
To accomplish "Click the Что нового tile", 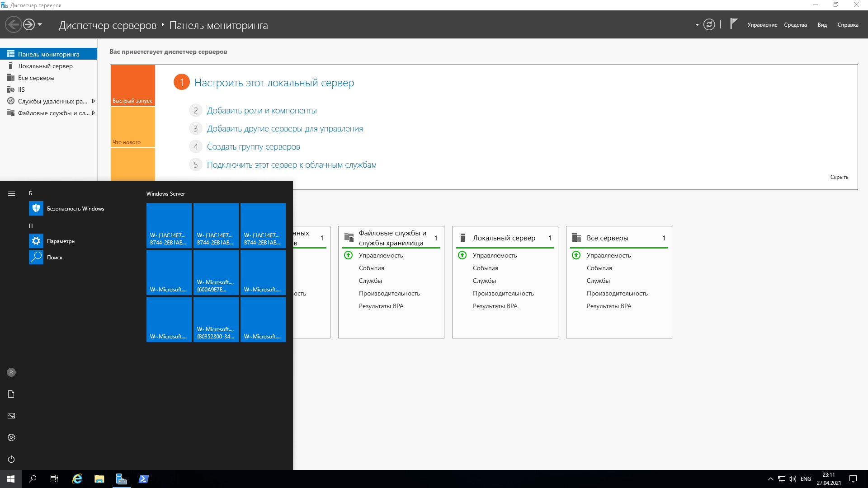I will pos(133,127).
